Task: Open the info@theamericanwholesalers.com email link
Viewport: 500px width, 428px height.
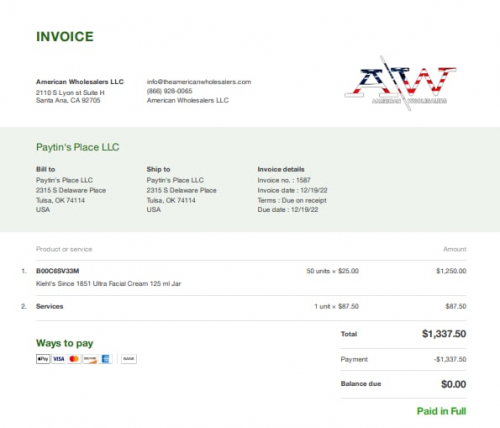Action: click(x=199, y=82)
